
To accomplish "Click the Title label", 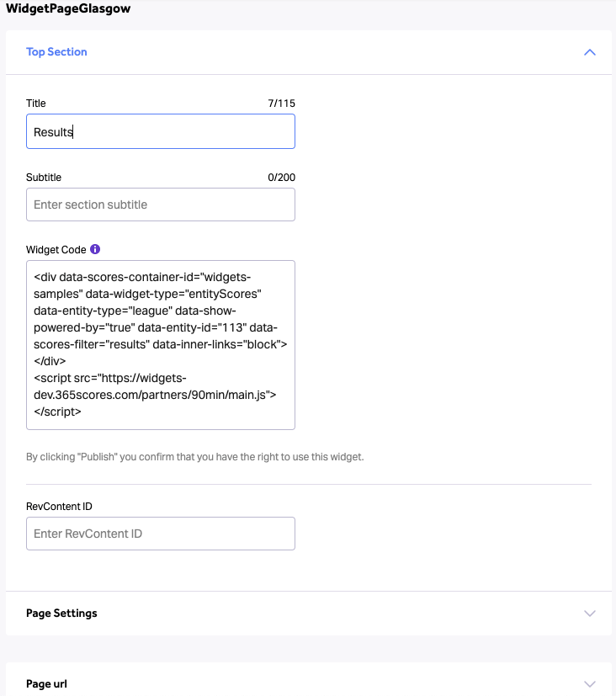I will [36, 104].
